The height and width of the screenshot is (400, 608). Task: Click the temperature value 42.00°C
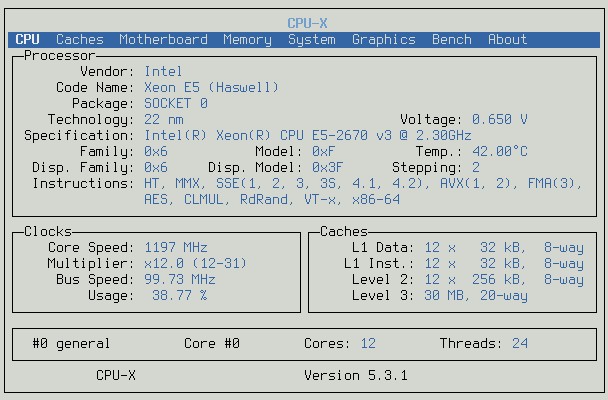tap(499, 152)
